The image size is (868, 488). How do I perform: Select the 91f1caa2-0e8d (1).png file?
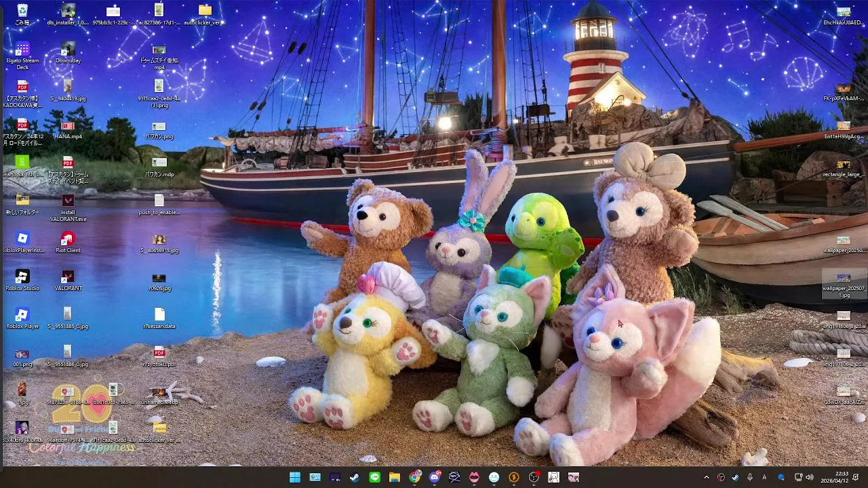point(159,94)
